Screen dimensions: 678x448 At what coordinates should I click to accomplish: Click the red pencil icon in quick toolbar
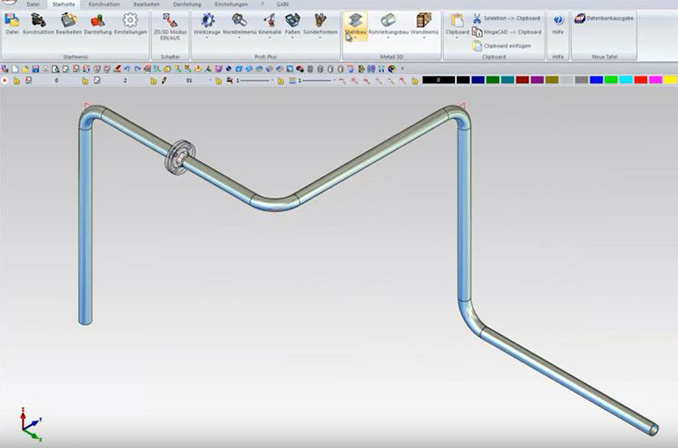click(x=117, y=69)
